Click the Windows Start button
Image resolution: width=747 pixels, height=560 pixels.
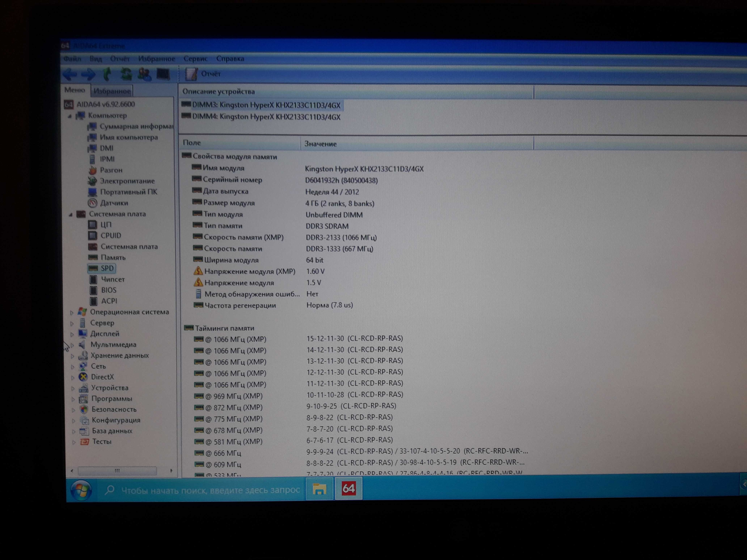click(x=81, y=490)
